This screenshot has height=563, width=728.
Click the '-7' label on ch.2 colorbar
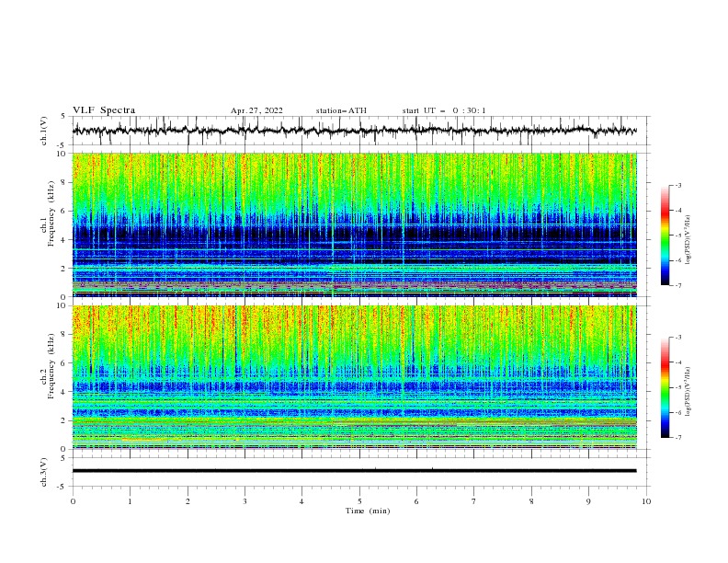pos(677,438)
